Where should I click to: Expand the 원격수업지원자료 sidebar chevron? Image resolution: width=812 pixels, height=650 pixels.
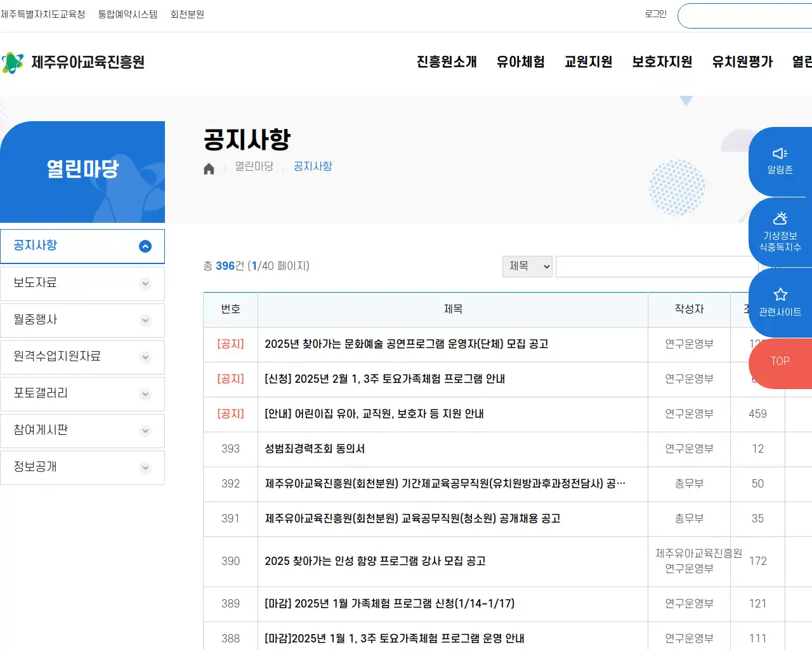point(145,357)
